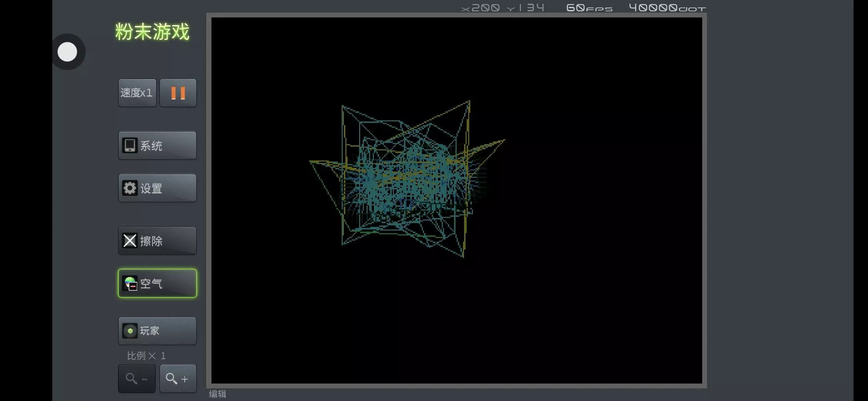Pause the simulation with the orange pause button
The width and height of the screenshot is (868, 401).
point(178,93)
